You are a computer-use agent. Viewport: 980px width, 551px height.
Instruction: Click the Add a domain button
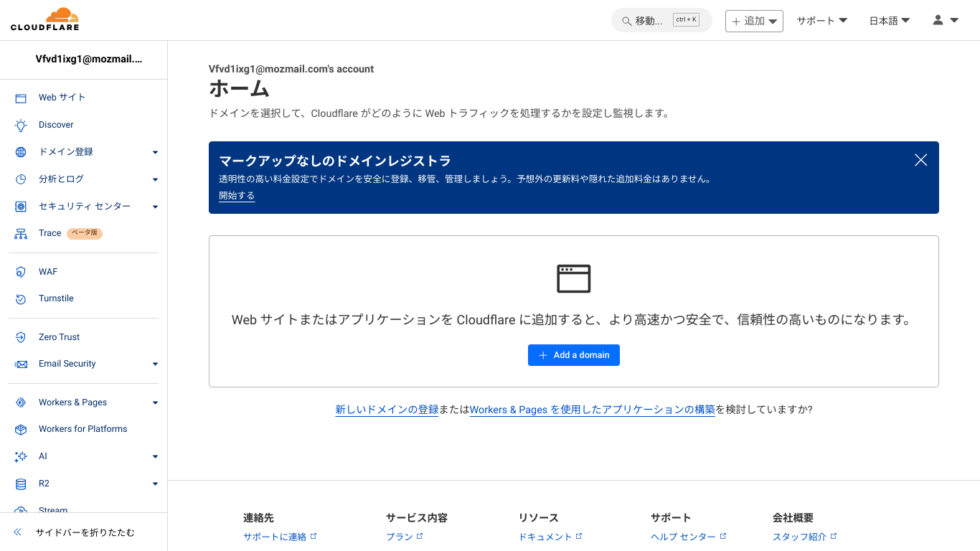[574, 355]
